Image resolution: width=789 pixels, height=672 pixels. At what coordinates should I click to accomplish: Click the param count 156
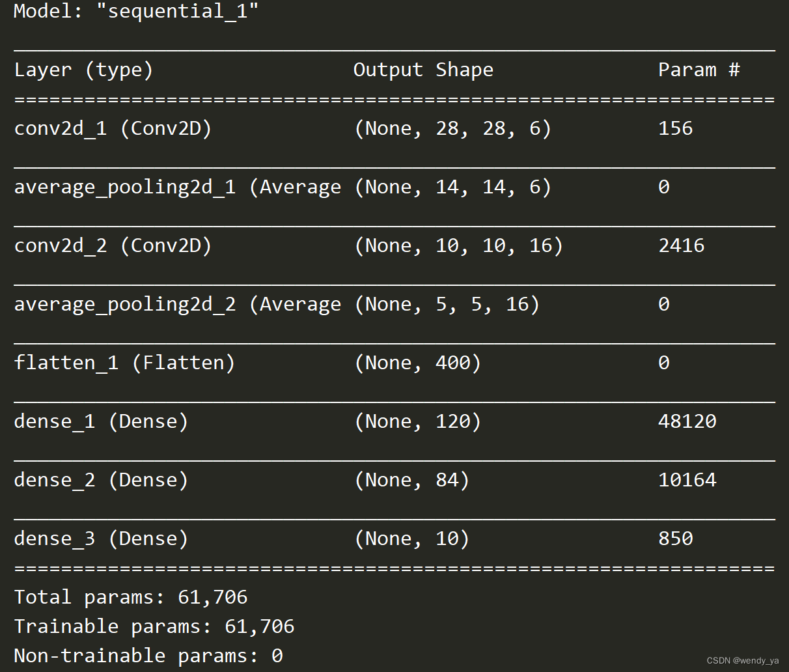click(x=675, y=129)
